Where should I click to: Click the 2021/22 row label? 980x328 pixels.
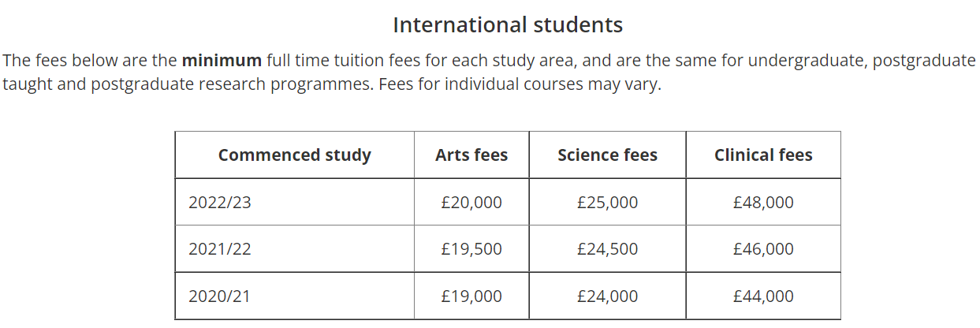tap(220, 249)
